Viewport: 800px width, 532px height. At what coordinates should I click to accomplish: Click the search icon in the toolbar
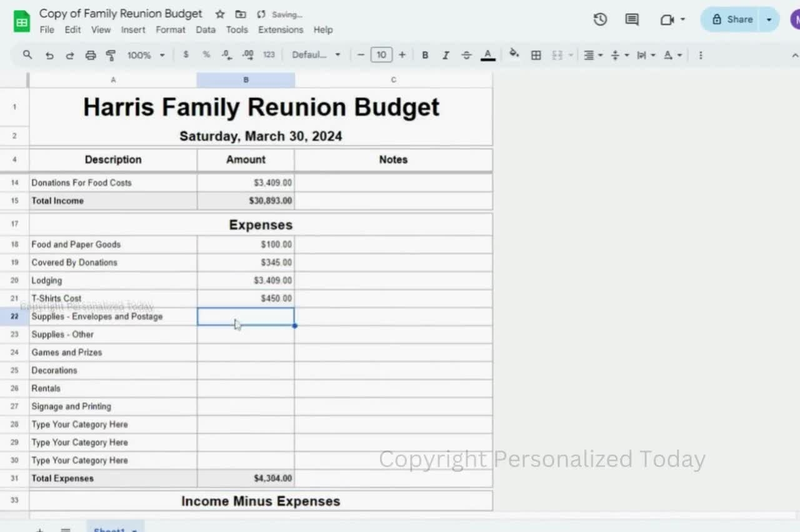(x=27, y=55)
